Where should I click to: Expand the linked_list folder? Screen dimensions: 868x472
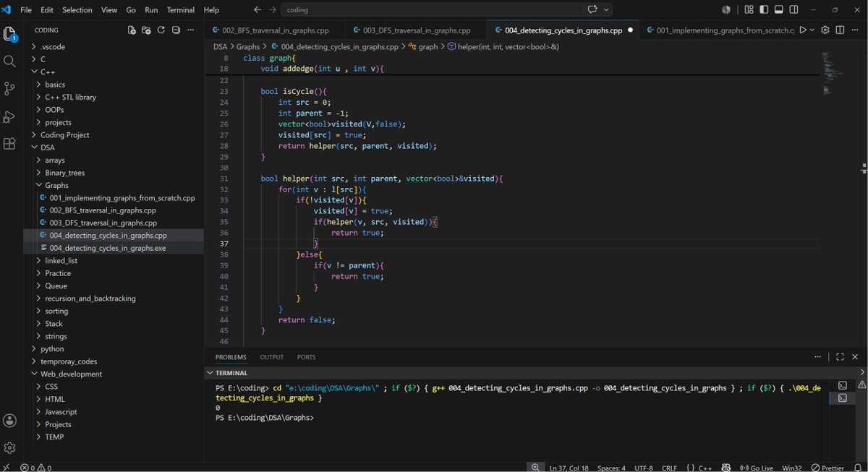[x=39, y=260]
